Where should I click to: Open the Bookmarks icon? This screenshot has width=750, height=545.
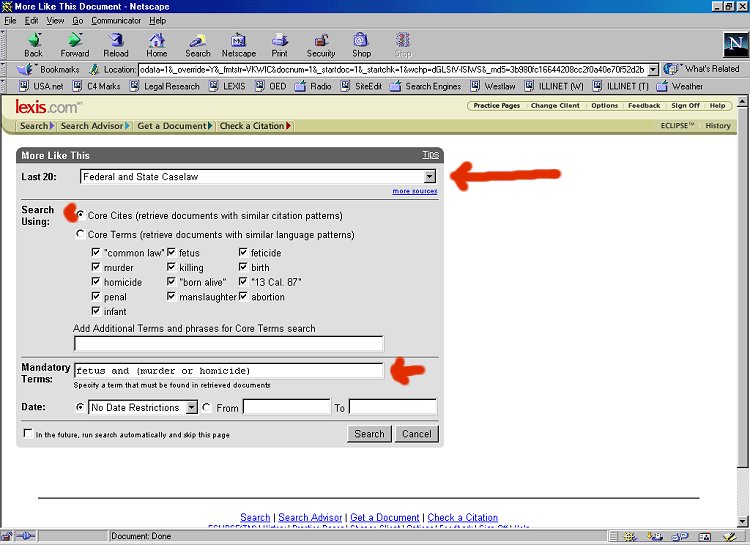(x=25, y=69)
